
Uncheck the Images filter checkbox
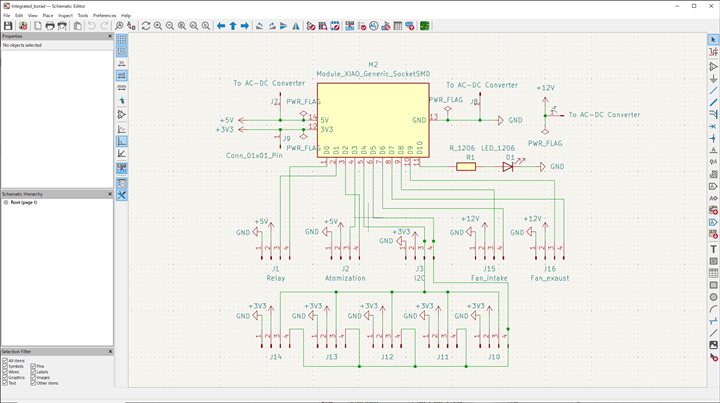33,377
